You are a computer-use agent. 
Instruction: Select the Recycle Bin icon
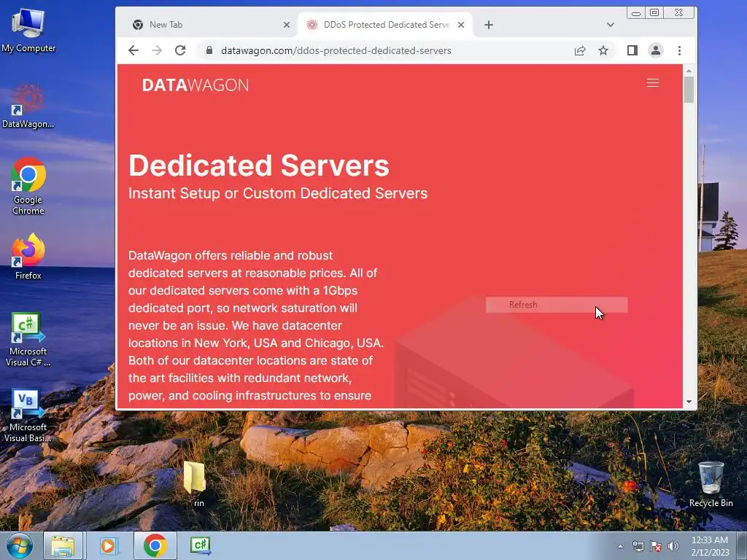[711, 484]
